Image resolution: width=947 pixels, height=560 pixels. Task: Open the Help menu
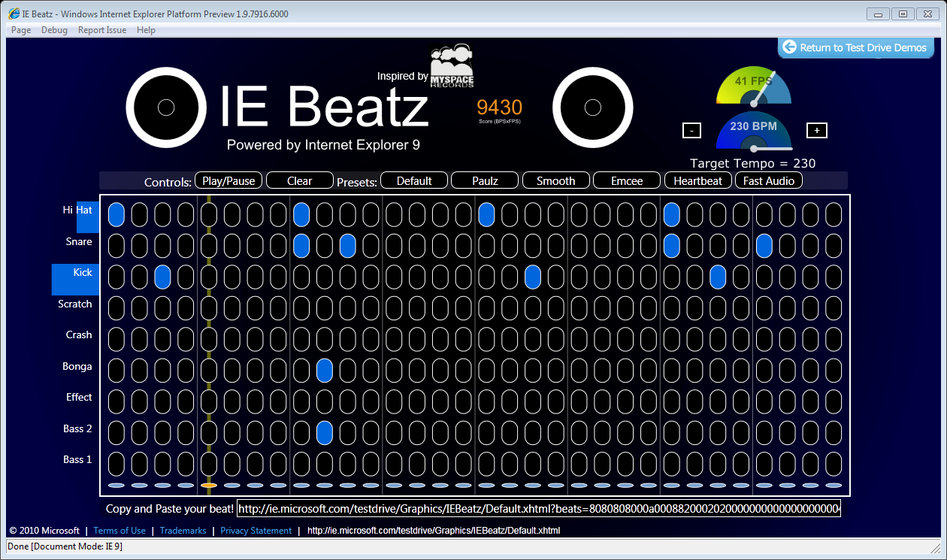(146, 30)
